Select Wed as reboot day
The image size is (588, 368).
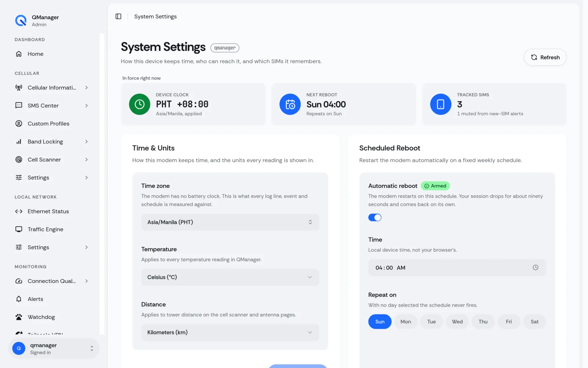(457, 322)
